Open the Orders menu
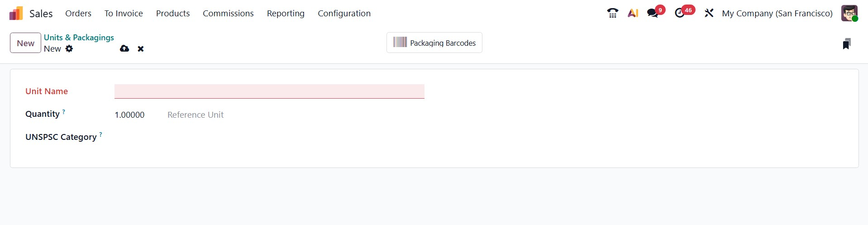The width and height of the screenshot is (868, 225). pos(78,14)
